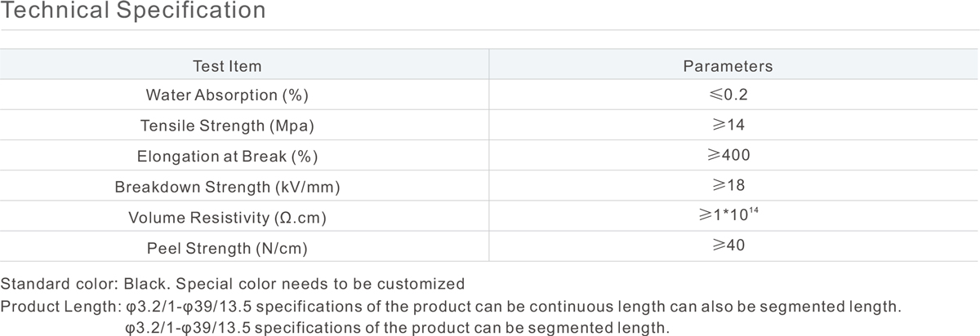Viewport: 980px width, 336px height.
Task: Click the Standard color: Black note
Action: (233, 285)
